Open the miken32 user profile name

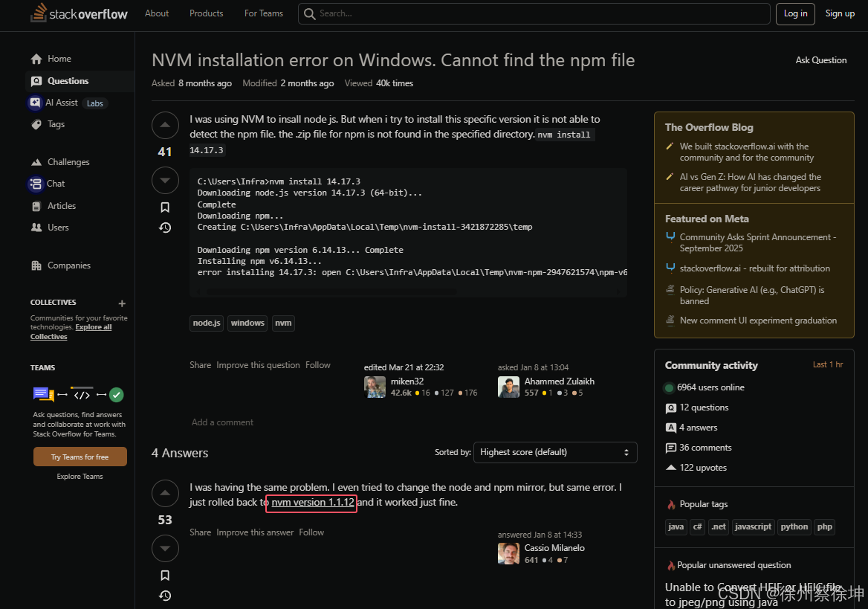pyautogui.click(x=407, y=381)
